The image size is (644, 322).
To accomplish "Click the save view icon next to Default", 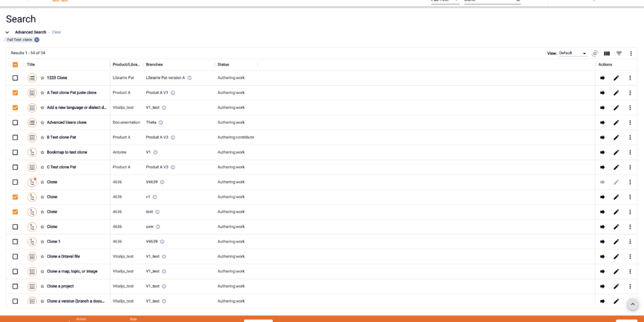I will click(594, 53).
